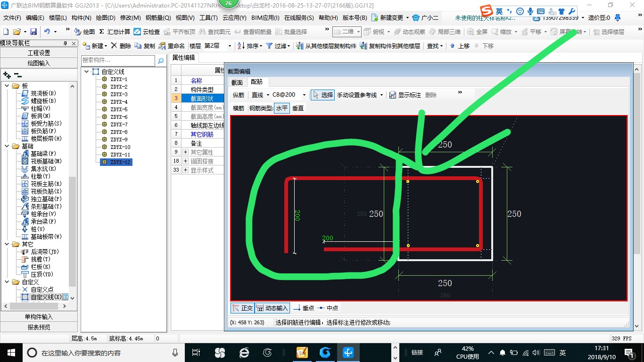The image size is (644, 362).
Task: Expand 锚固搭接 property group
Action: click(x=185, y=161)
